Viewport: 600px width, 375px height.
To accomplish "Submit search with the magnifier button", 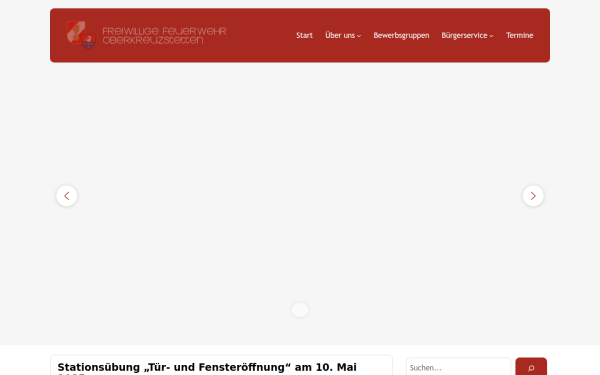I will click(531, 367).
